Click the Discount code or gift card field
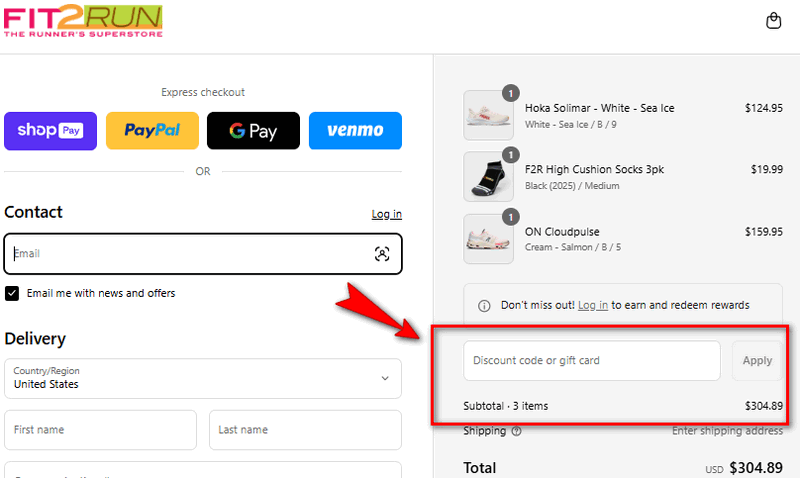The width and height of the screenshot is (800, 478). click(x=591, y=361)
